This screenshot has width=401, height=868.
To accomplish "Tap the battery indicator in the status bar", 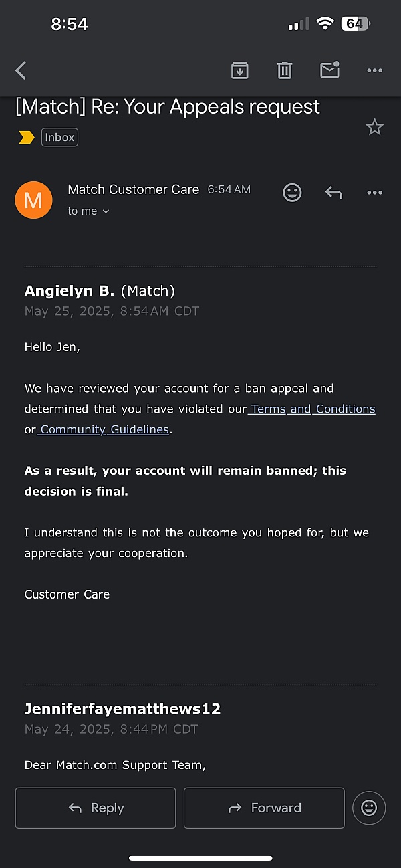I will coord(356,24).
